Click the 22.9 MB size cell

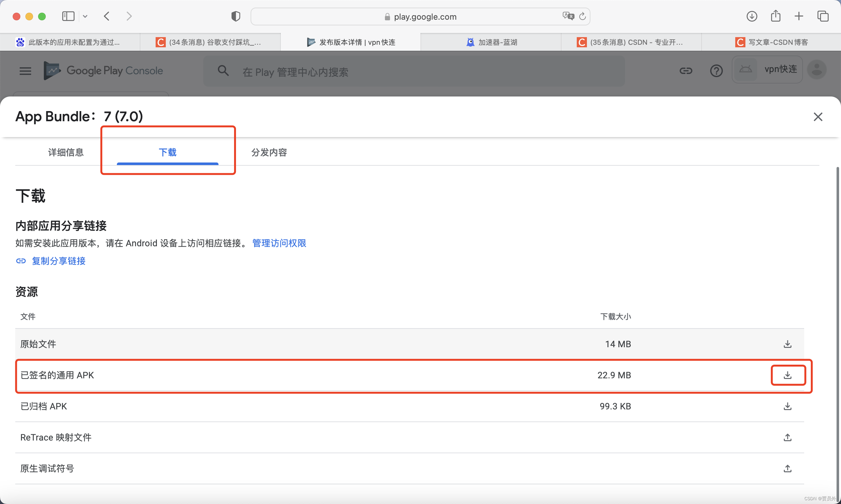[x=614, y=375]
